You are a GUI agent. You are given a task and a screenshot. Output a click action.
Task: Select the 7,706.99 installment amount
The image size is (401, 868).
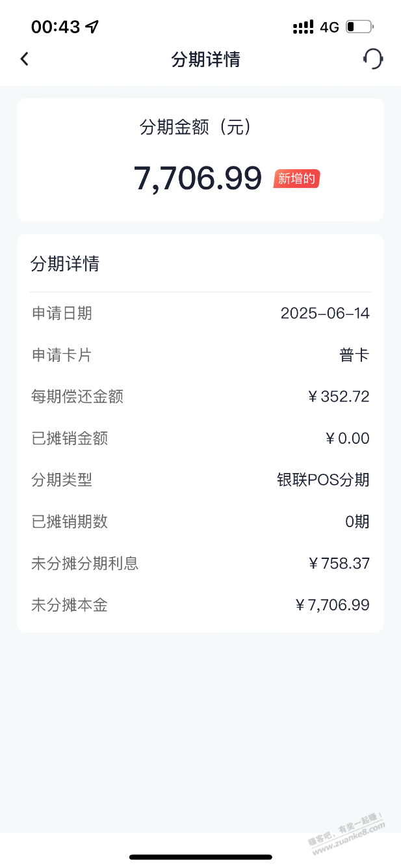pyautogui.click(x=198, y=178)
